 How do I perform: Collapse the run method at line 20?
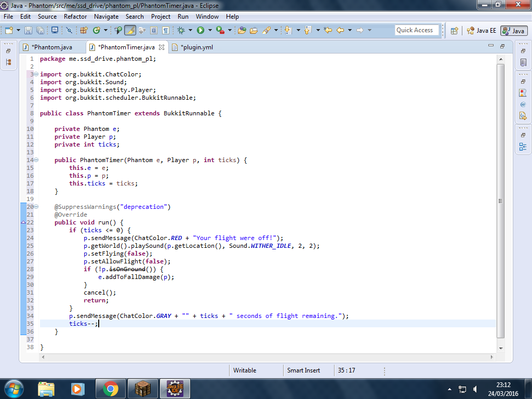pyautogui.click(x=36, y=207)
